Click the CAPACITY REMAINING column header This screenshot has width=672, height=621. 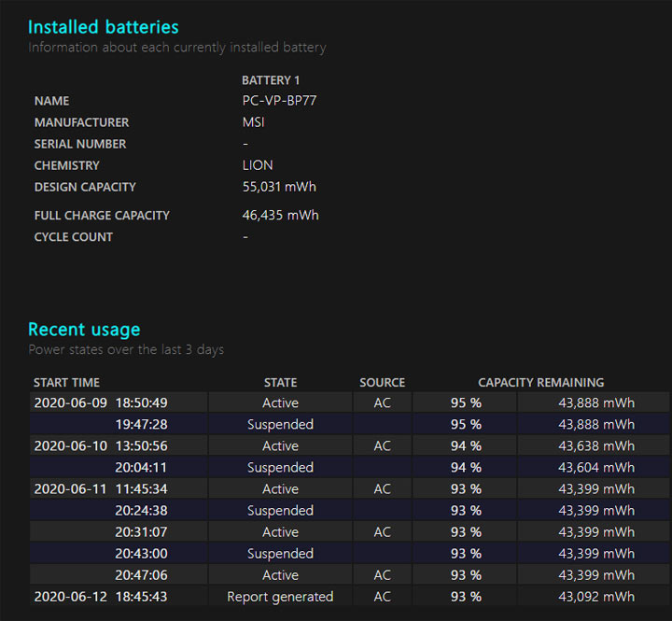(x=540, y=383)
